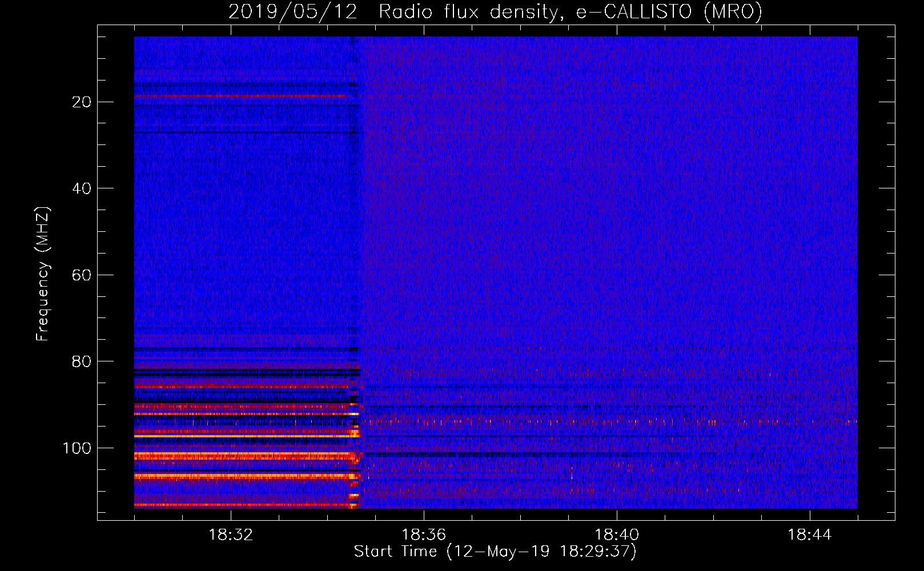Click the 'Start Time (12-May-19 18:29:37)' label
924x571 pixels.
click(495, 551)
